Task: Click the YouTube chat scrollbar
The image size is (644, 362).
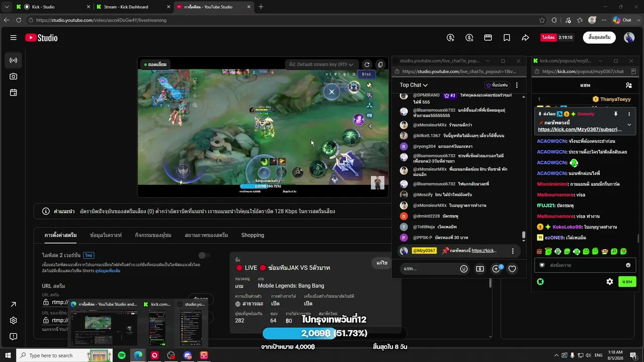Action: [524, 235]
